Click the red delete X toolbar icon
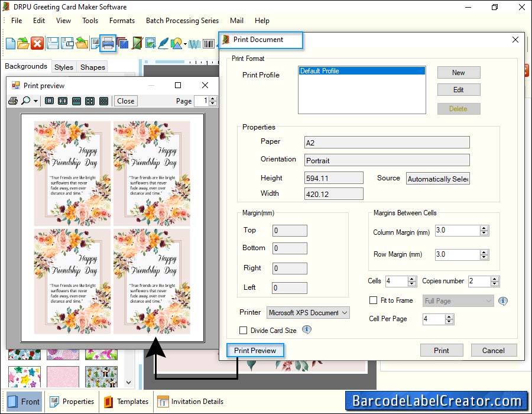The height and width of the screenshot is (414, 532). tap(37, 43)
